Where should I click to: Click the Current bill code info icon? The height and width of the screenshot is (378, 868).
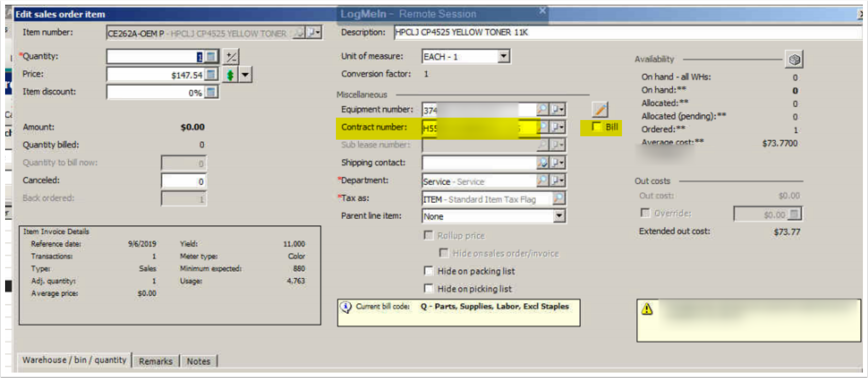coord(345,307)
